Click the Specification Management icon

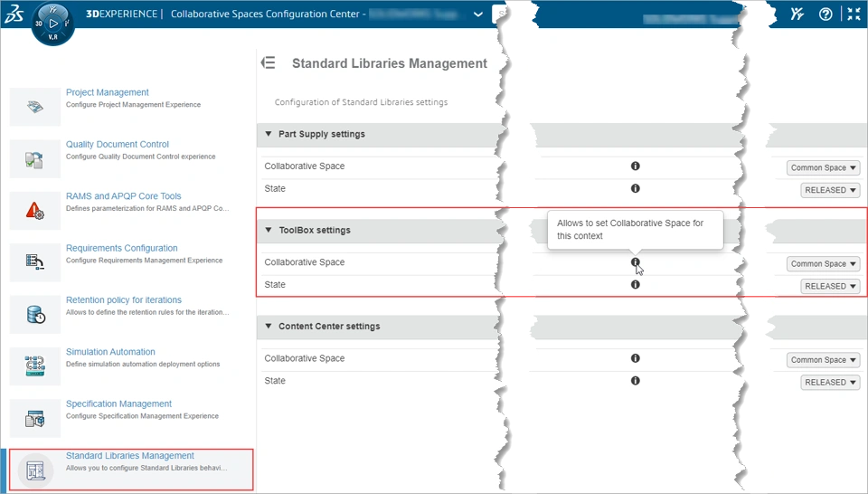[x=35, y=418]
